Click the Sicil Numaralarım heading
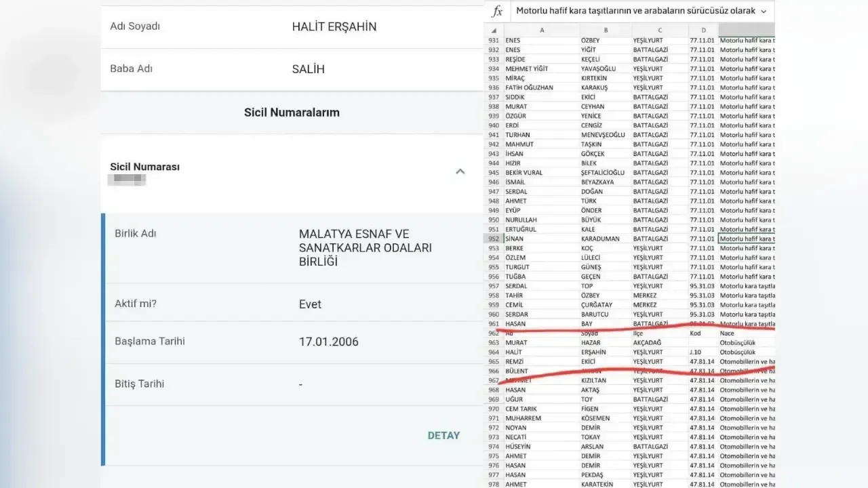 tap(292, 113)
